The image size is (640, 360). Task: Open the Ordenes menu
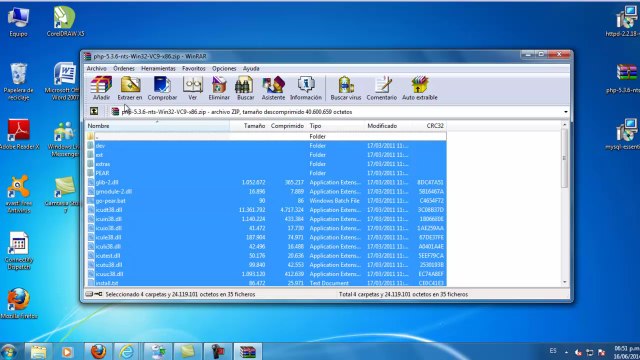[x=124, y=69]
